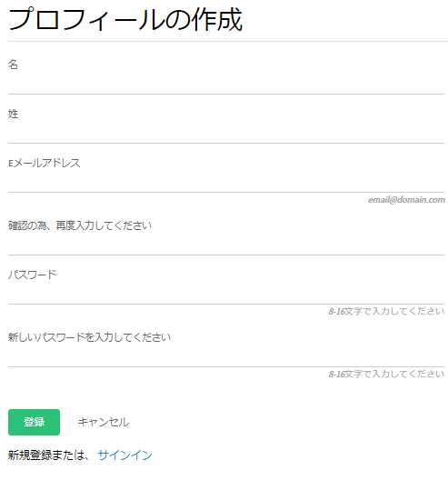Click the 新しいパスワードを入力してください label
The image size is (448, 480).
tap(89, 337)
